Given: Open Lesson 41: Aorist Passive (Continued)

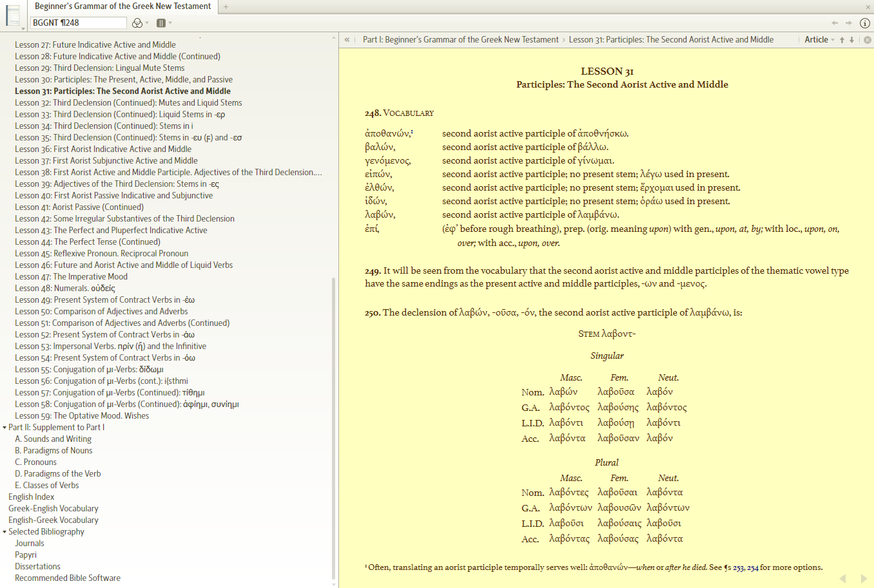Looking at the screenshot, I should click(79, 207).
